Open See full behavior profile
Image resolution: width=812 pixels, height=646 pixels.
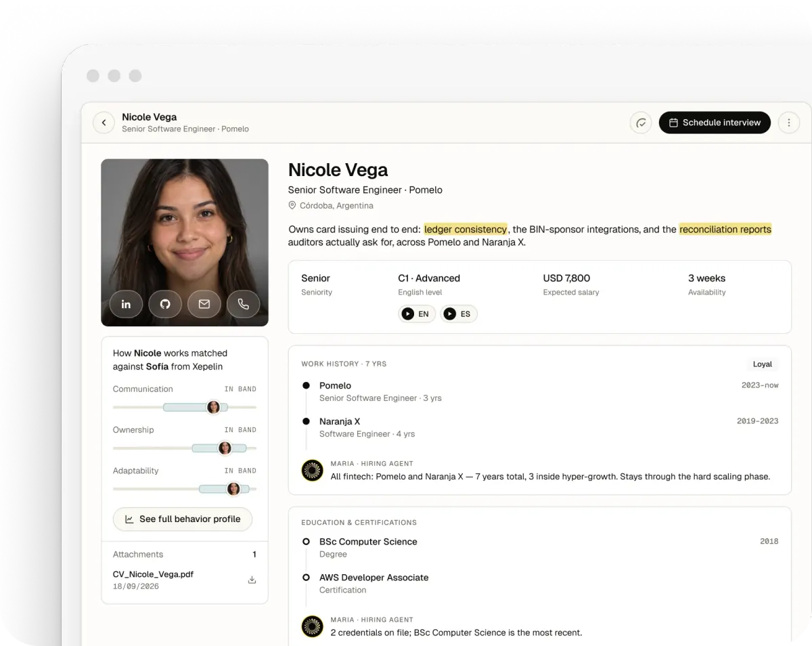pos(183,519)
